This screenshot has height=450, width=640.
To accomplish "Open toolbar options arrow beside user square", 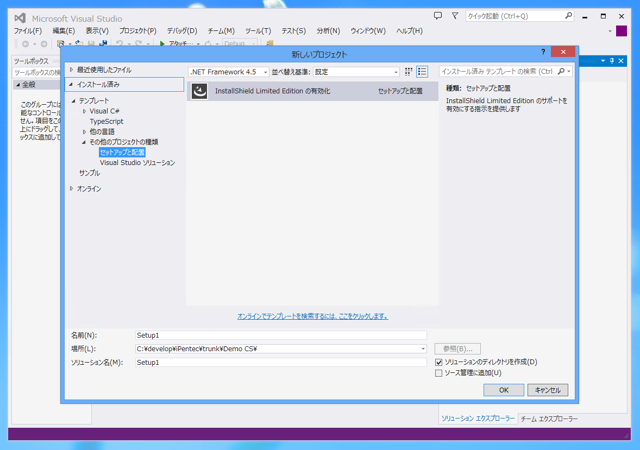I will coord(610,31).
